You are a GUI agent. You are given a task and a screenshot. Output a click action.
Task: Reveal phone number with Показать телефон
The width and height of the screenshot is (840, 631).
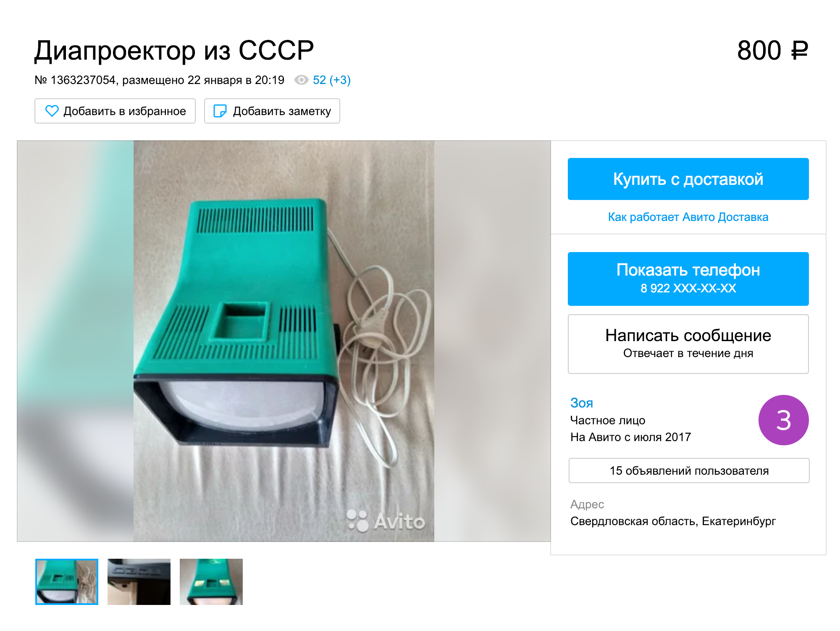(x=688, y=279)
